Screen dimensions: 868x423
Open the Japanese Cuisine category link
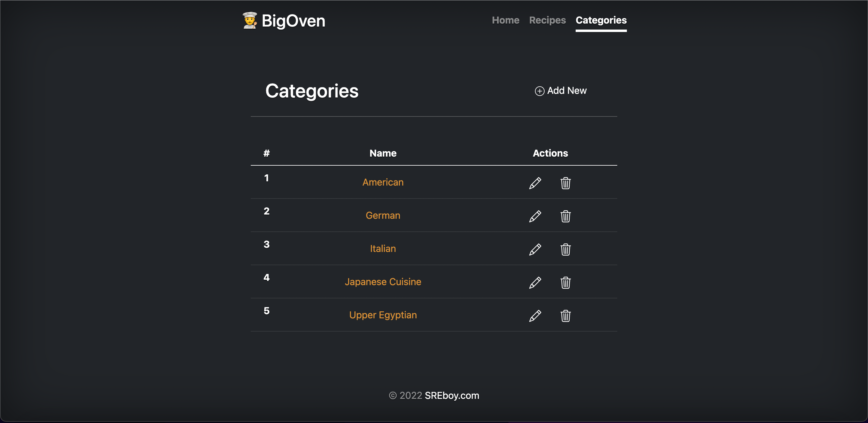pos(383,282)
